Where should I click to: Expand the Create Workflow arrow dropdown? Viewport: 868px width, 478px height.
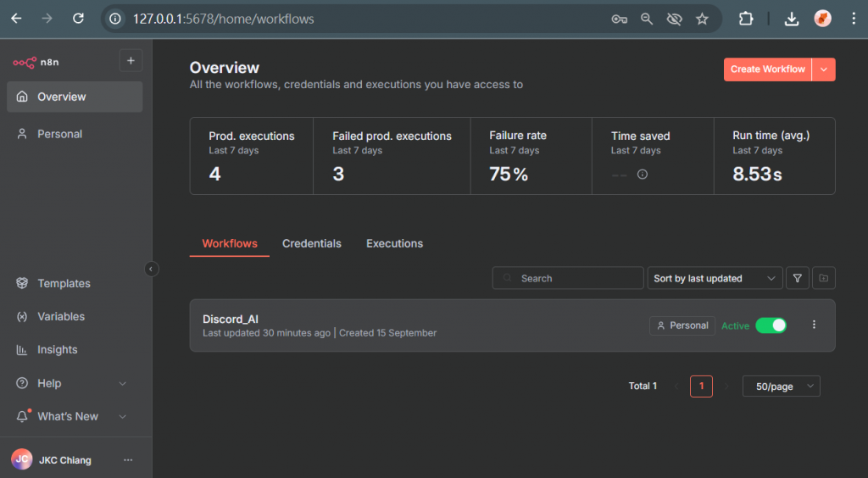[824, 69]
